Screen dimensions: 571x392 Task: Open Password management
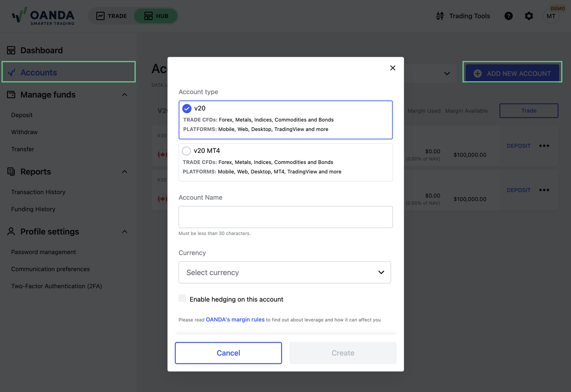[x=44, y=252]
